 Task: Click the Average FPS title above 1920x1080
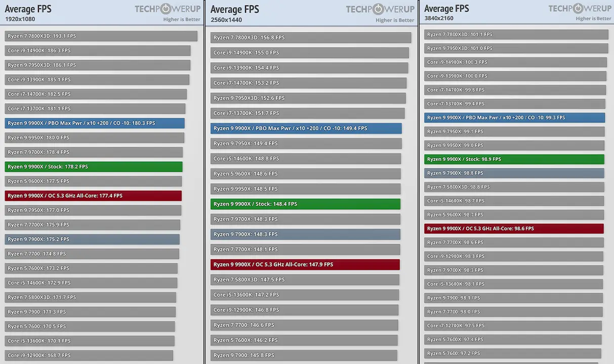[x=28, y=9]
